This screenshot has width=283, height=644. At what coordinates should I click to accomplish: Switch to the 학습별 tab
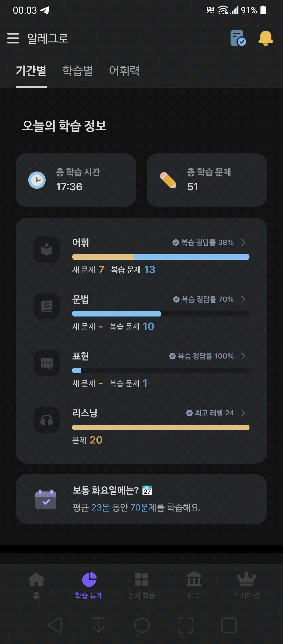(x=78, y=71)
